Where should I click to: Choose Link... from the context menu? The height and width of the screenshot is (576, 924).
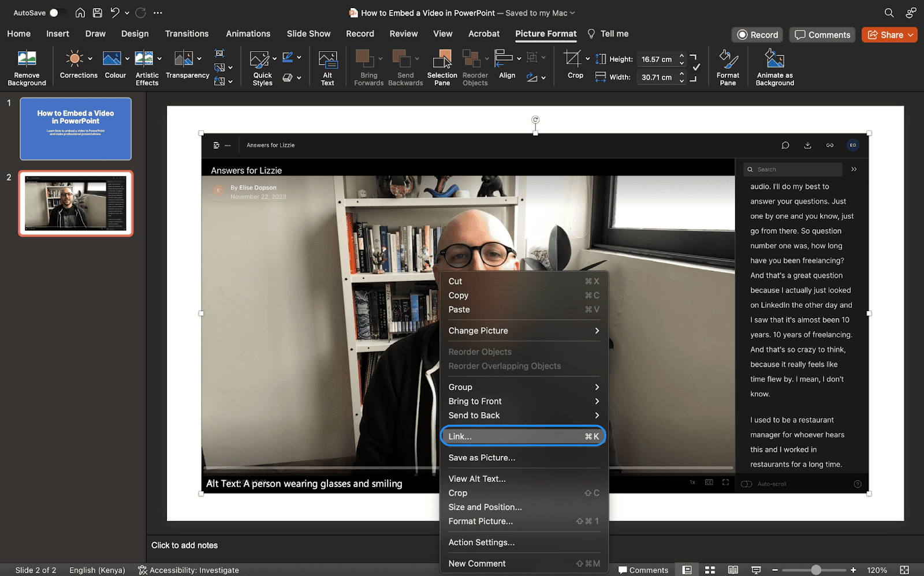point(523,436)
